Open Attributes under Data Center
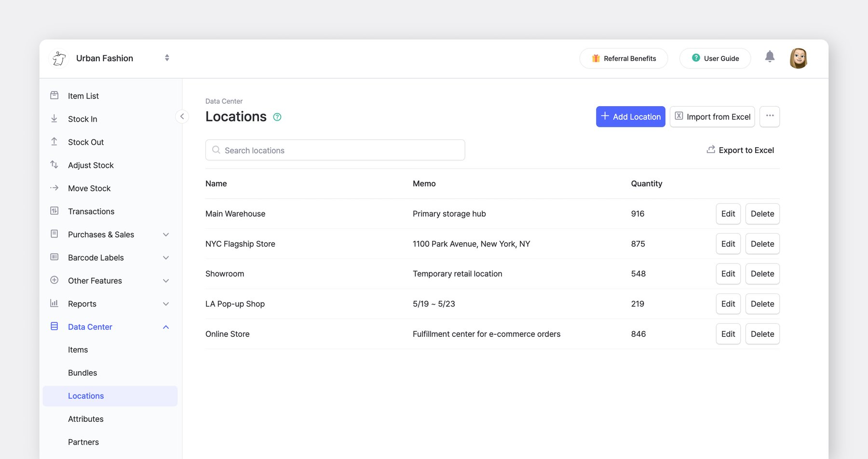This screenshot has height=459, width=868. tap(86, 419)
